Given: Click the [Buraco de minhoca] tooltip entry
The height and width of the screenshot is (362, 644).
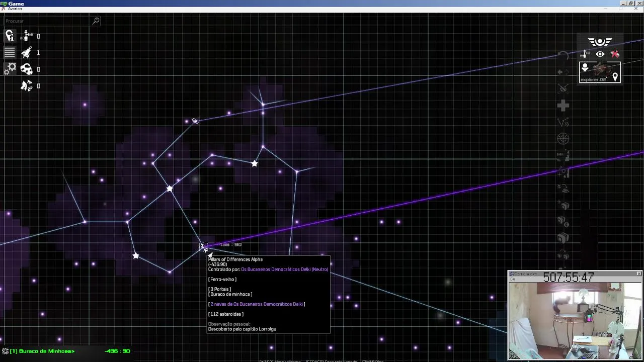Looking at the screenshot, I should [x=230, y=294].
